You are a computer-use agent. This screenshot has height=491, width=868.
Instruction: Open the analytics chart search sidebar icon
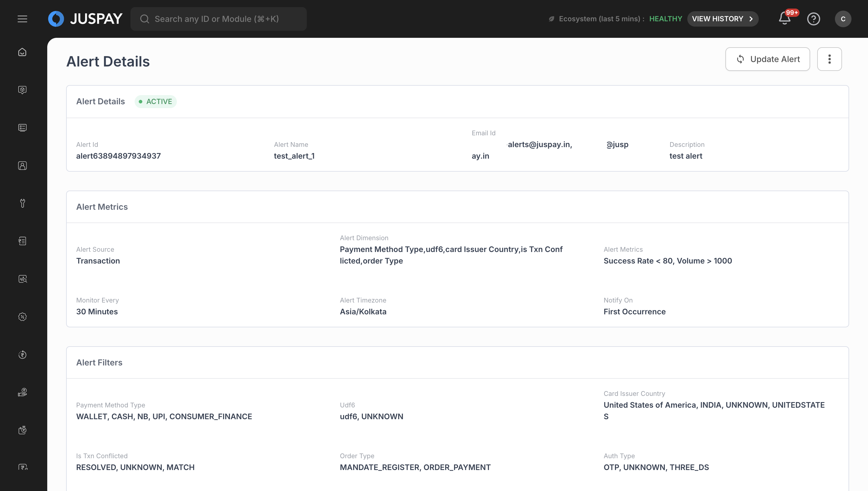tap(22, 279)
